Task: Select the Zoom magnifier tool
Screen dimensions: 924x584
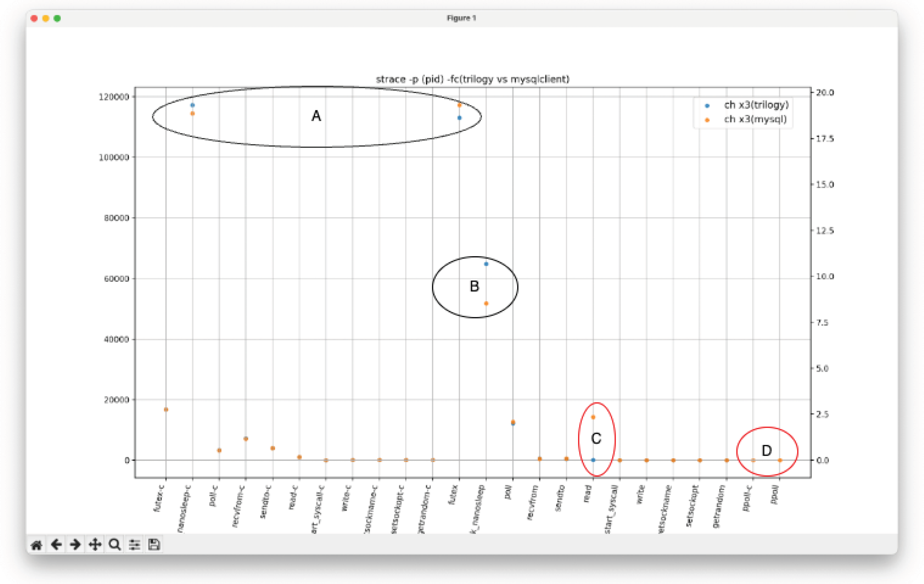Action: [114, 545]
